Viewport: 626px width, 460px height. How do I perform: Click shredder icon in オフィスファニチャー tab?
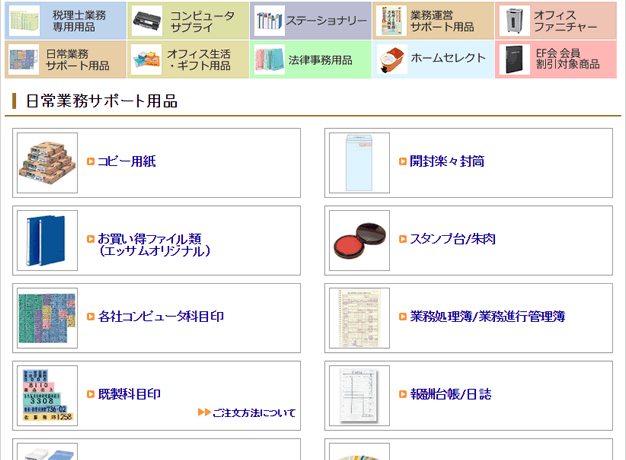pyautogui.click(x=515, y=21)
